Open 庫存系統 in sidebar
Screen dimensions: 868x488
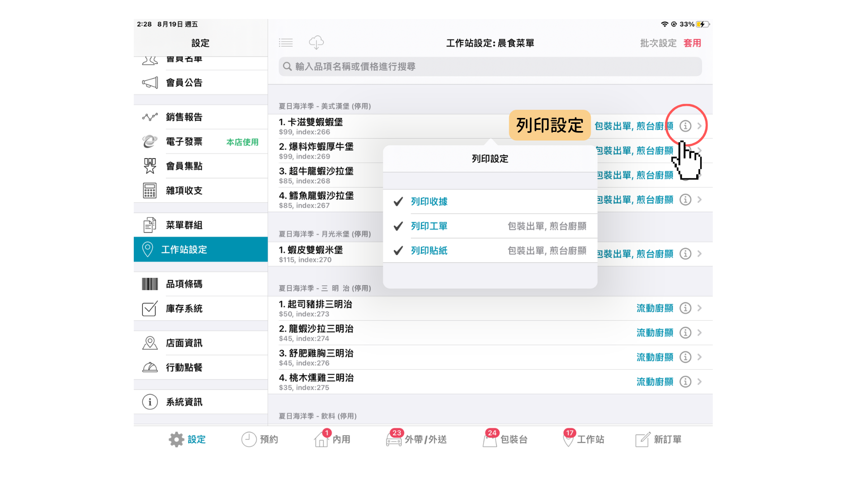201,309
